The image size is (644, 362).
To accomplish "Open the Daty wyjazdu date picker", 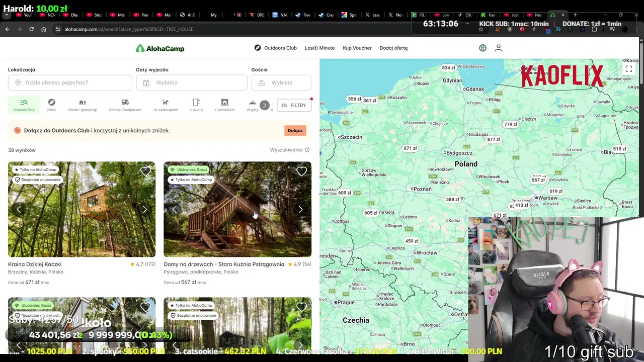I will pos(192,82).
